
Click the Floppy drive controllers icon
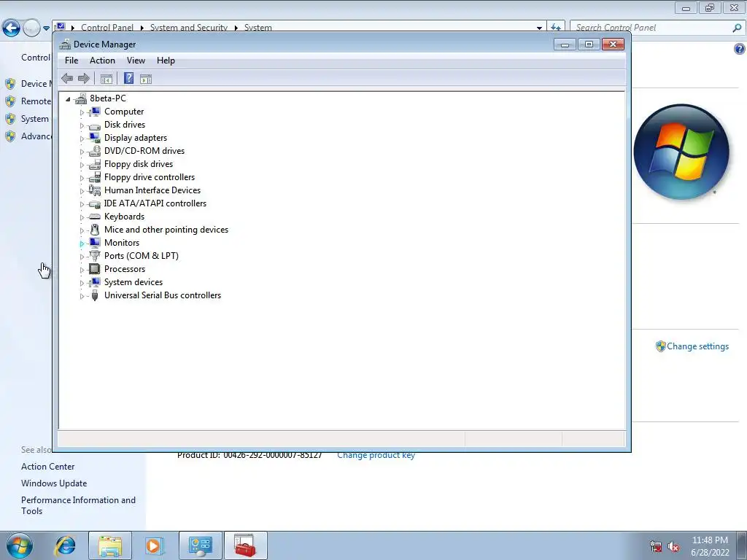(x=95, y=177)
